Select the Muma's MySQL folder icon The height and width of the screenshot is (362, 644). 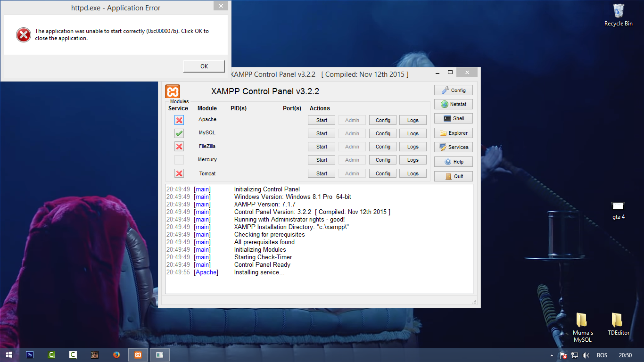pos(583,328)
